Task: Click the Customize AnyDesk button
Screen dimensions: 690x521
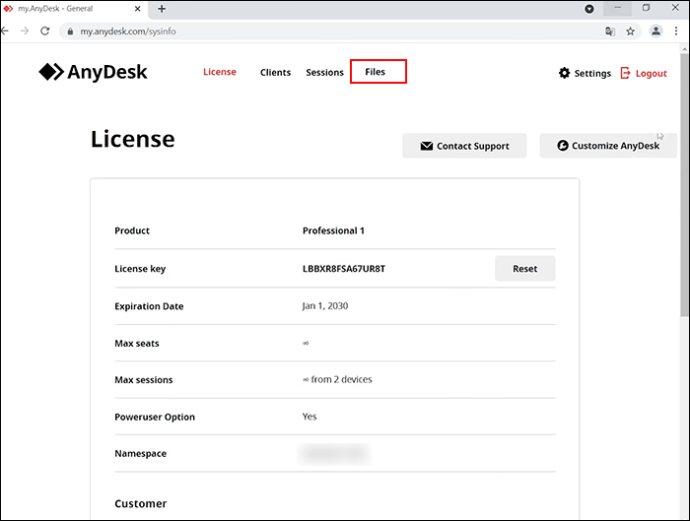Action: [x=608, y=146]
